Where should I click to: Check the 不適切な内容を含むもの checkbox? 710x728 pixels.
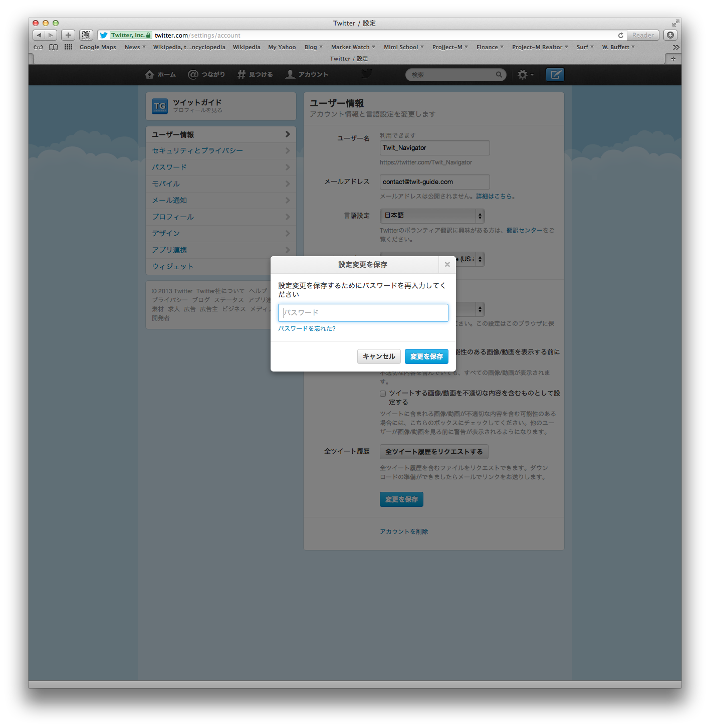[x=383, y=394]
